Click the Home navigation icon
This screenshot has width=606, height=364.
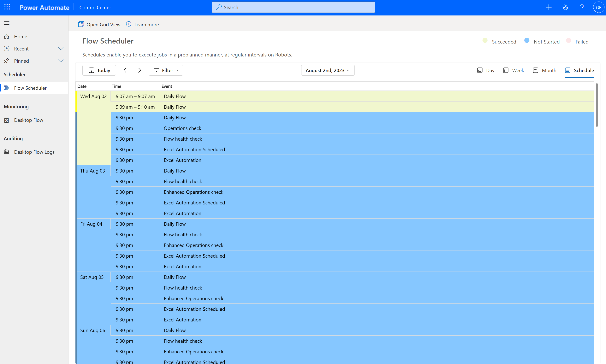pyautogui.click(x=7, y=36)
